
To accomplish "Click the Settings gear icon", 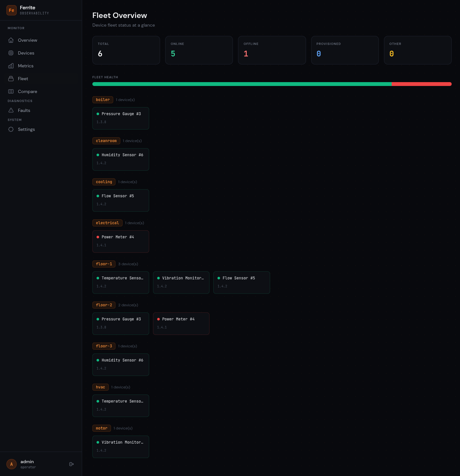I will tap(11, 129).
